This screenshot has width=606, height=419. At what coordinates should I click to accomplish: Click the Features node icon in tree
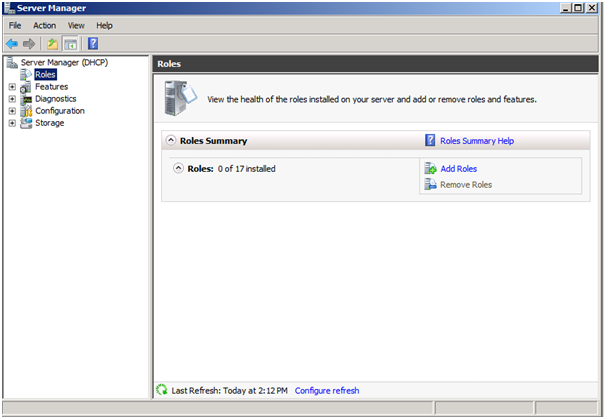(x=26, y=87)
